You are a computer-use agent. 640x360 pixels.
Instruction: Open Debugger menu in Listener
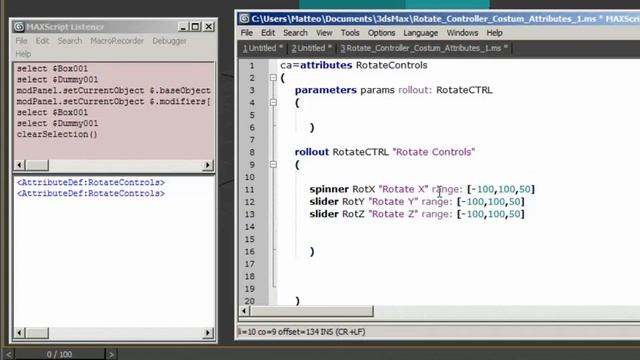pos(169,41)
